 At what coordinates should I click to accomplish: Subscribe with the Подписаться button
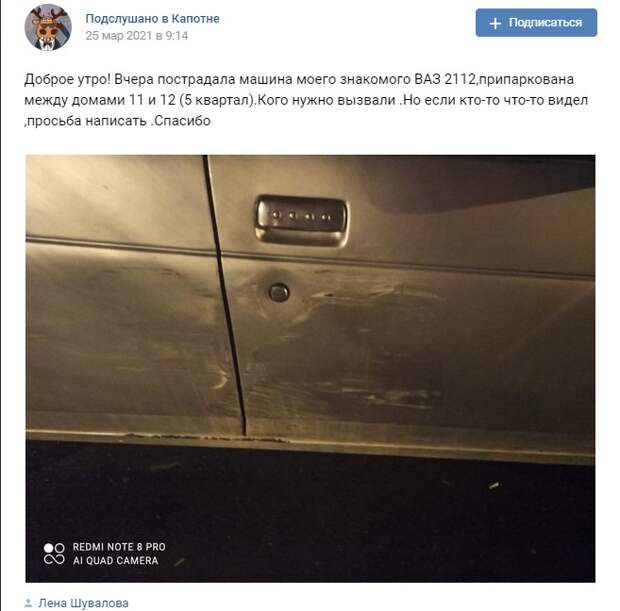536,23
